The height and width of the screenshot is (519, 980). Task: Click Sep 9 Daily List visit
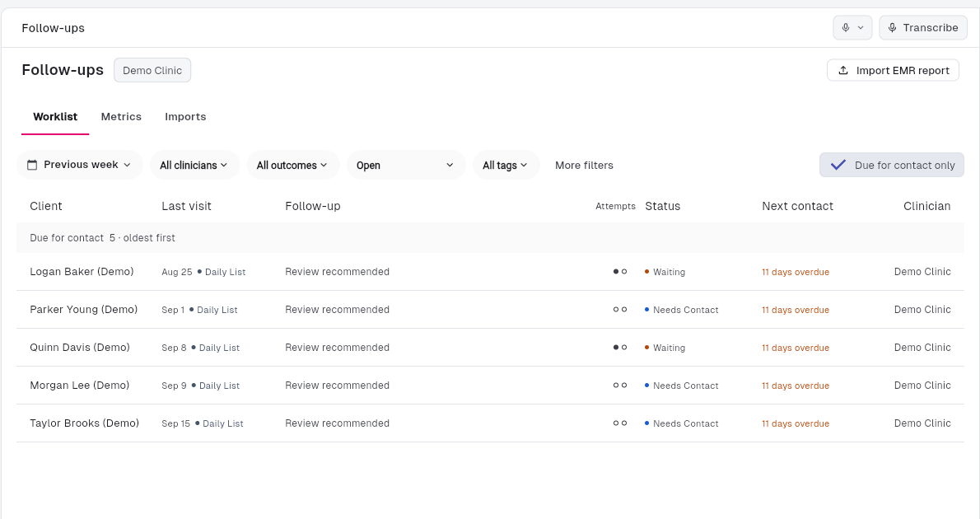[x=201, y=386]
